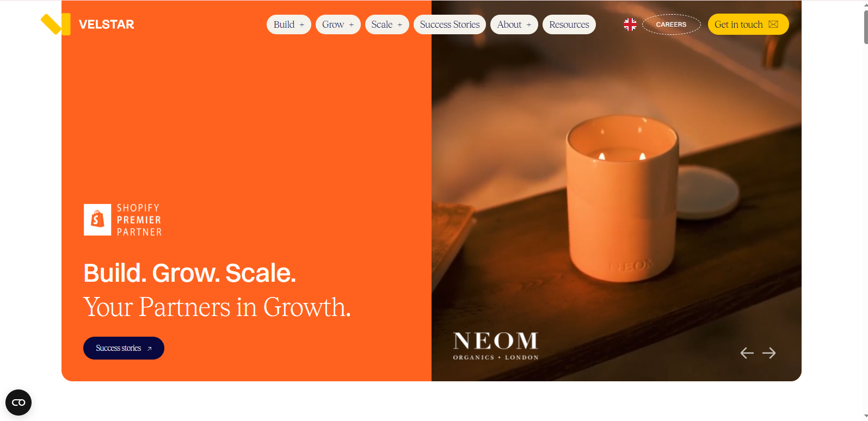This screenshot has width=868, height=421.
Task: Expand the Grow menu plus sign
Action: coord(352,25)
